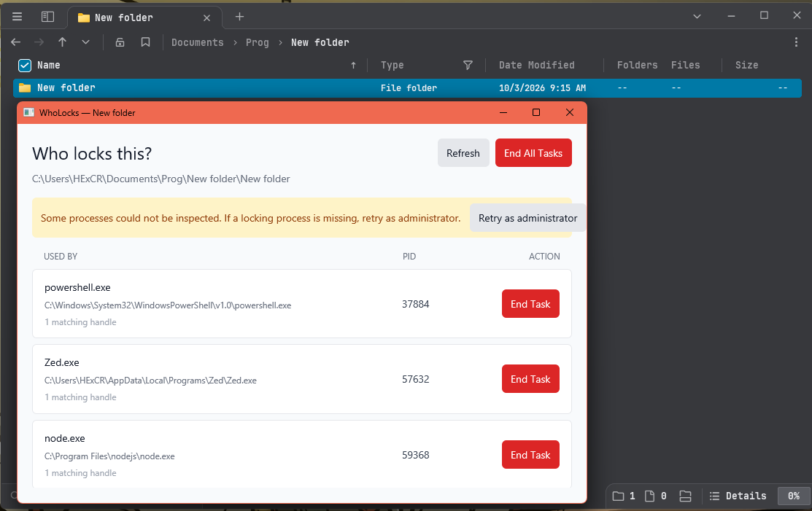Minimize the WhoLocks window
The height and width of the screenshot is (511, 812).
click(x=503, y=112)
